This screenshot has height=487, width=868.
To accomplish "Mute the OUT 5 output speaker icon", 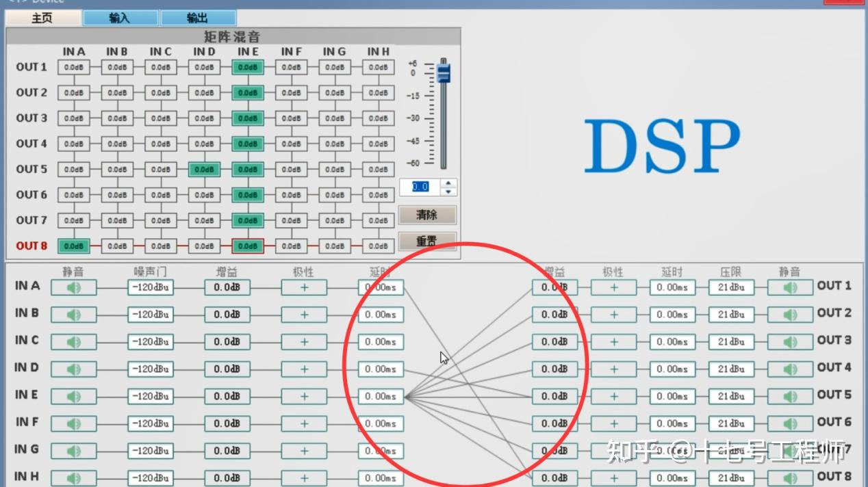I will click(x=789, y=396).
